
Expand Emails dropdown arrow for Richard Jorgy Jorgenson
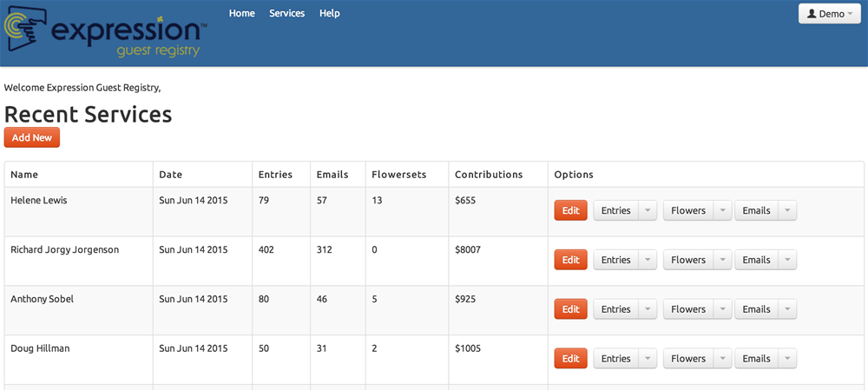pyautogui.click(x=788, y=260)
